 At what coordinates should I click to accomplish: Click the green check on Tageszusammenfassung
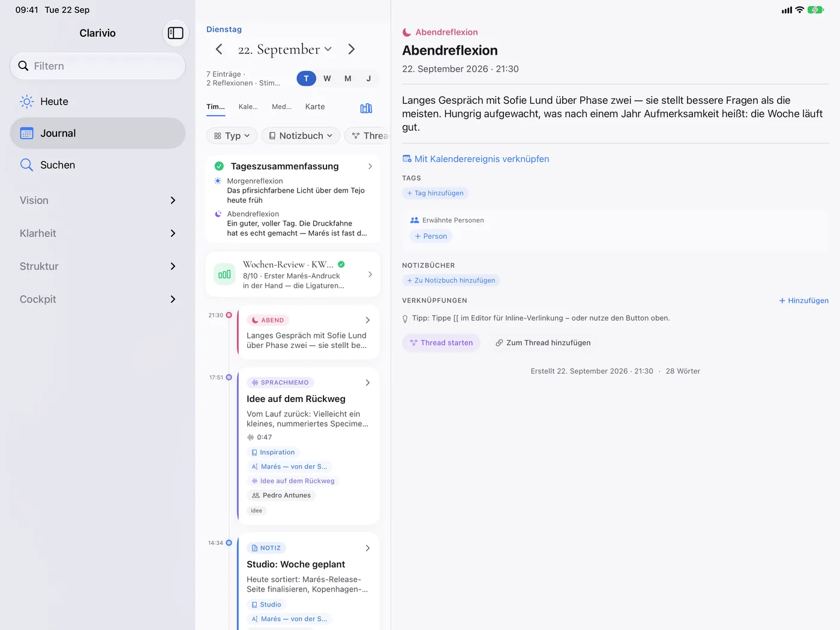pos(219,166)
